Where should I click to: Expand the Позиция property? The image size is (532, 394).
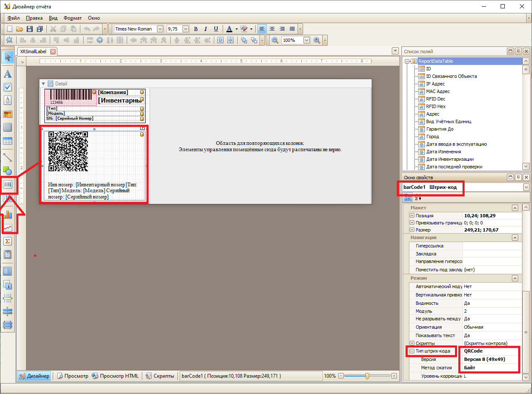coord(412,215)
